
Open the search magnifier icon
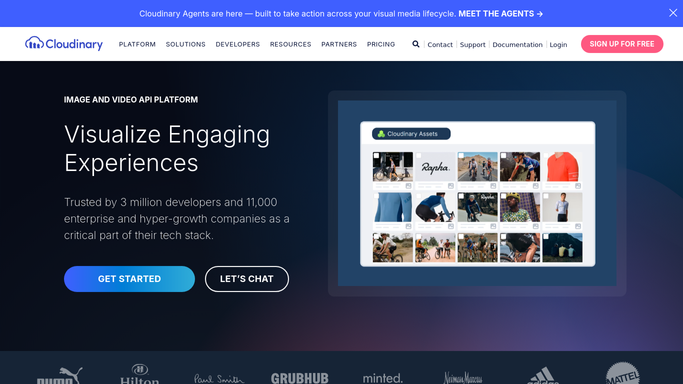[416, 44]
